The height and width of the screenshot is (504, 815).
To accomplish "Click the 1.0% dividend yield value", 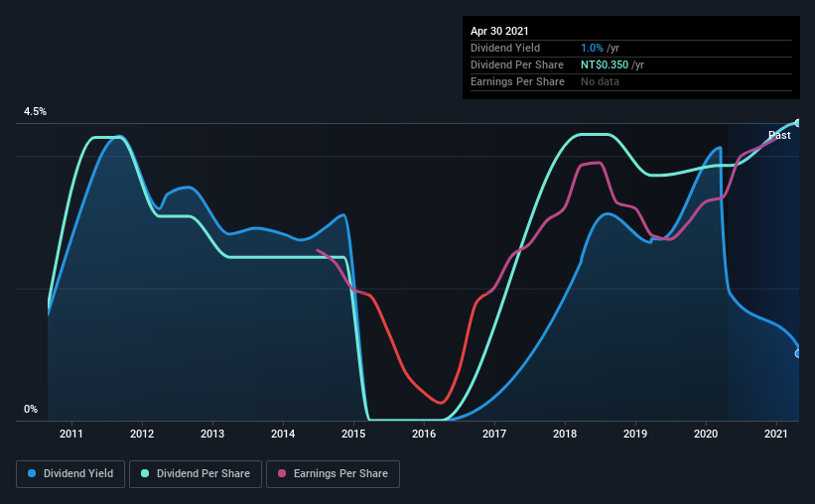I will point(592,48).
